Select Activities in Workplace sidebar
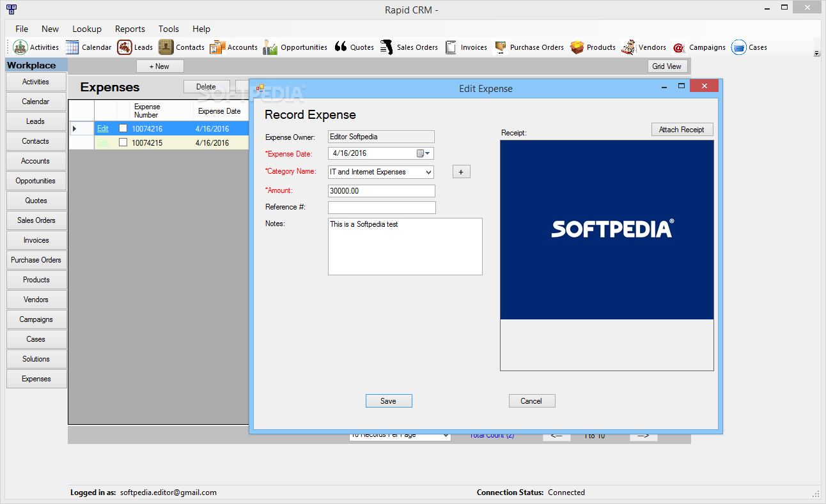The image size is (826, 504). pyautogui.click(x=36, y=82)
